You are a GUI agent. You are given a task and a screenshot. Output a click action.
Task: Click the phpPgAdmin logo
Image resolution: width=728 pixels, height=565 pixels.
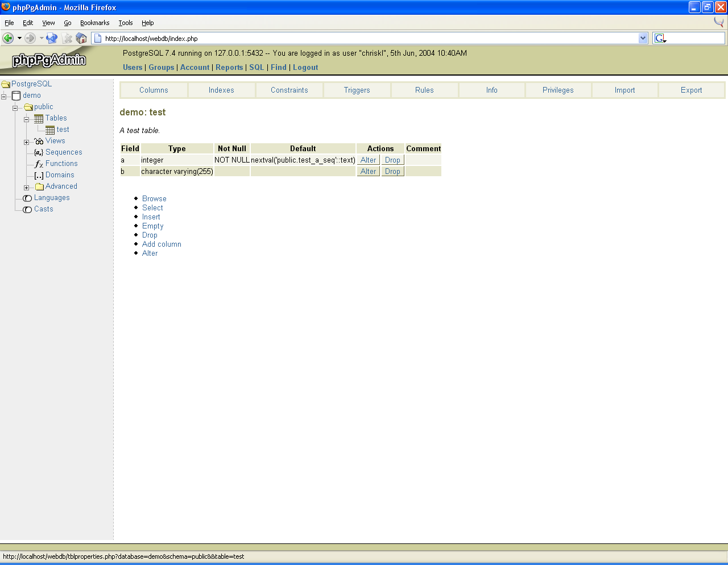click(x=49, y=60)
